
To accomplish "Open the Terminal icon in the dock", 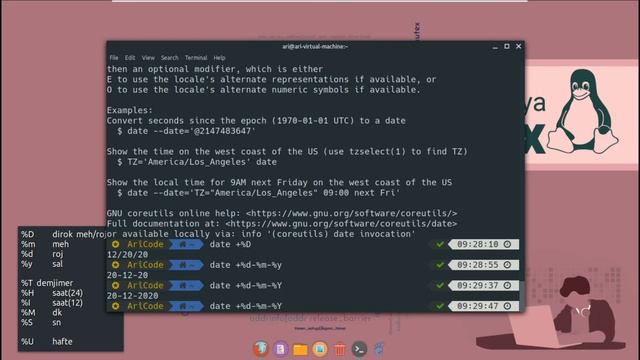I will 359,349.
